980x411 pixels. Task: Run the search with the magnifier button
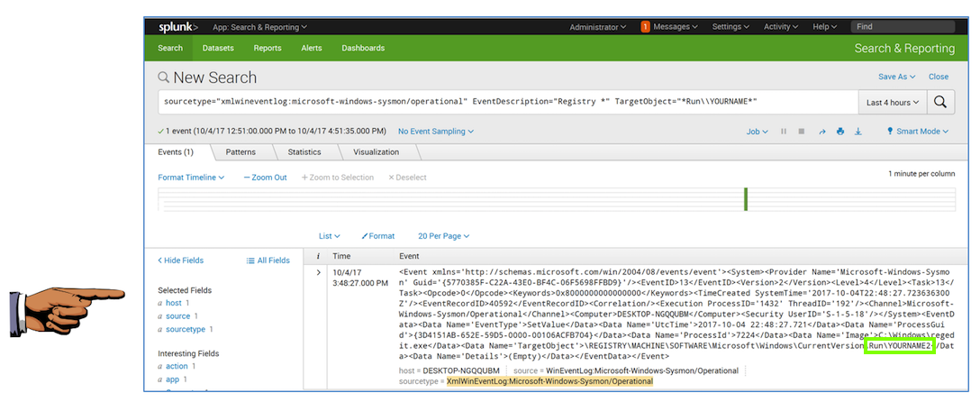click(x=940, y=103)
